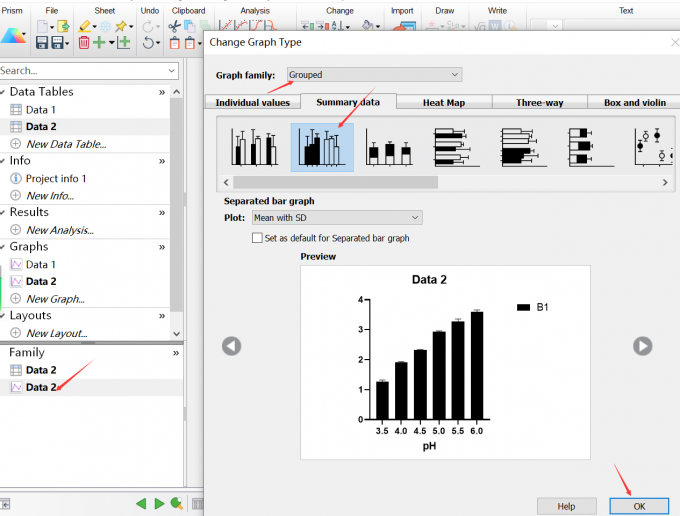Click the green next sheet arrow

click(x=158, y=504)
